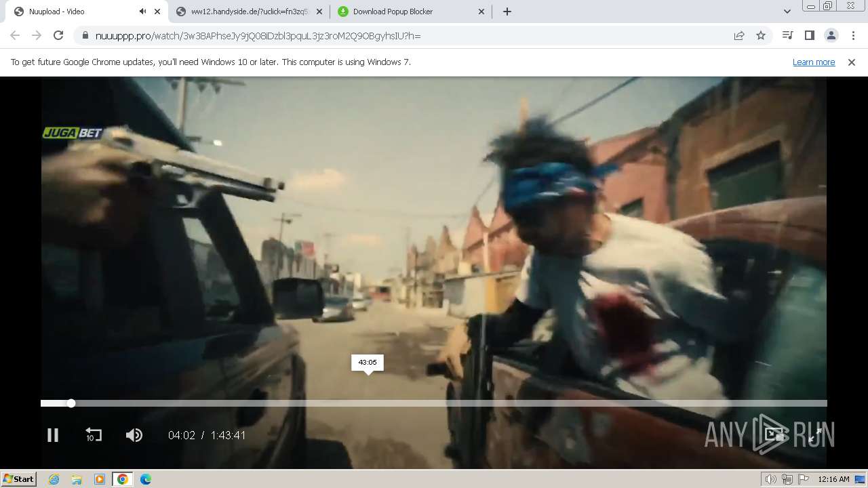Viewport: 868px width, 488px height.
Task: Reload the current page
Action: coord(58,35)
